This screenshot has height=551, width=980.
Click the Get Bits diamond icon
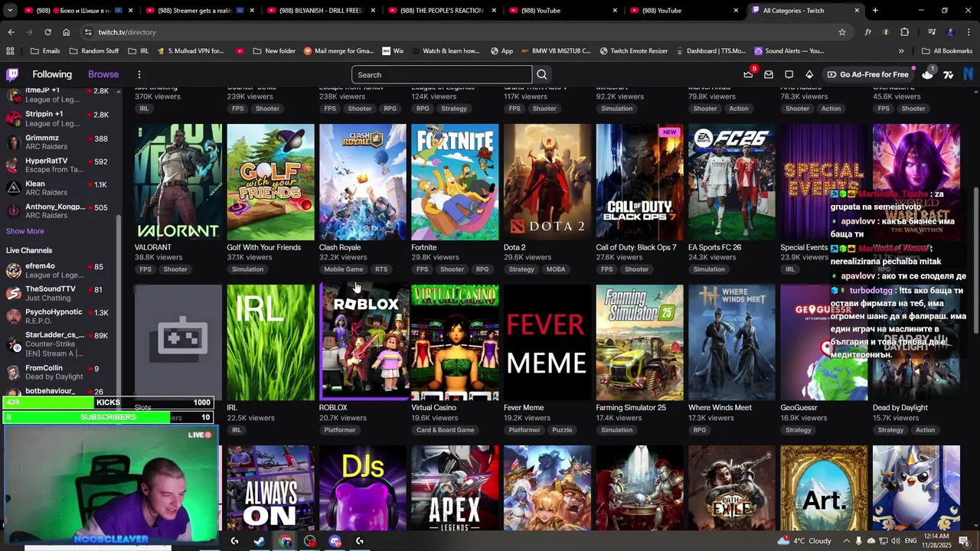[x=809, y=74]
